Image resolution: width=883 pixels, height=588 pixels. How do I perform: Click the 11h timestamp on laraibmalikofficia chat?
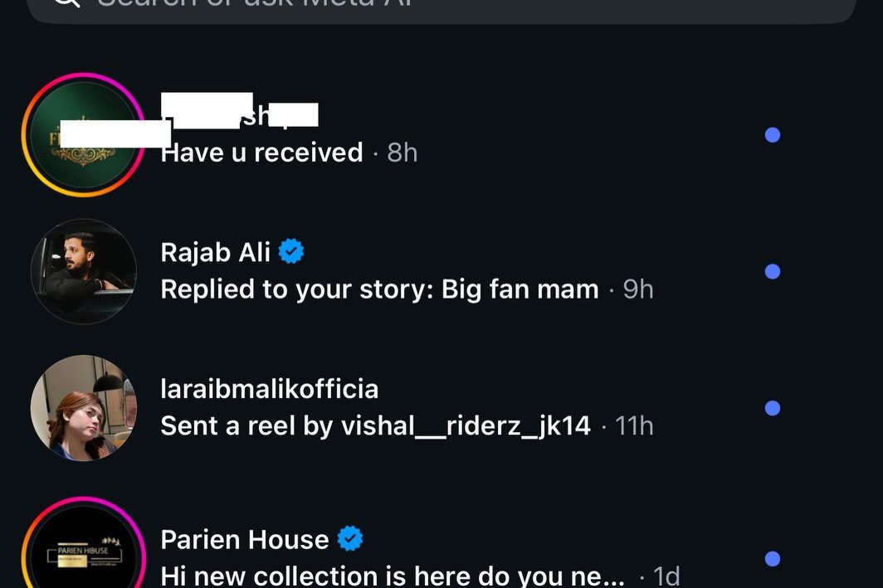[635, 426]
